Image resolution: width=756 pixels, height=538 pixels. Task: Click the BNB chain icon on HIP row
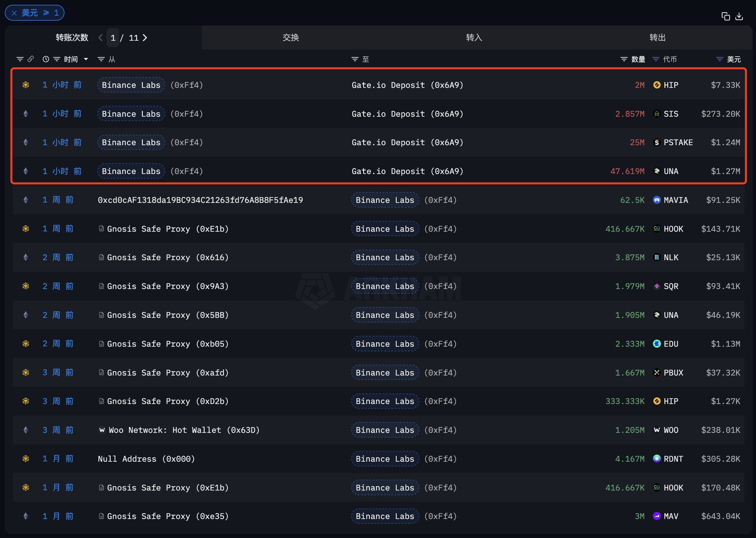[26, 85]
